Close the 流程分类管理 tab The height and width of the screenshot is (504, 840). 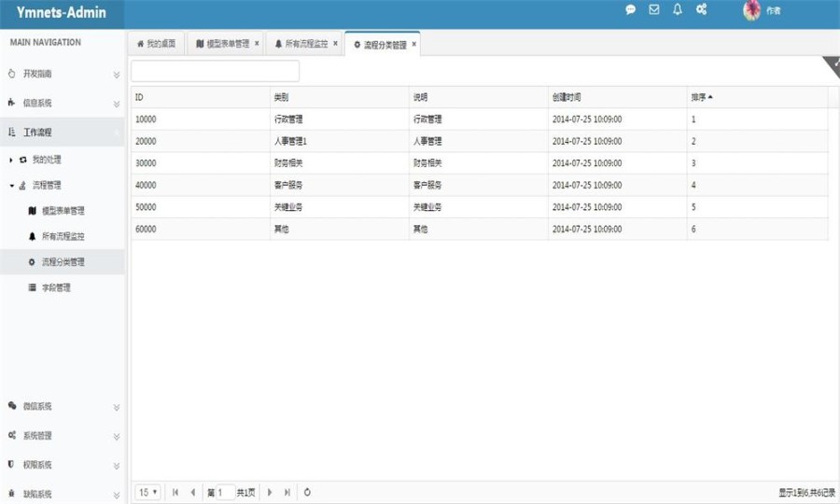tap(413, 45)
